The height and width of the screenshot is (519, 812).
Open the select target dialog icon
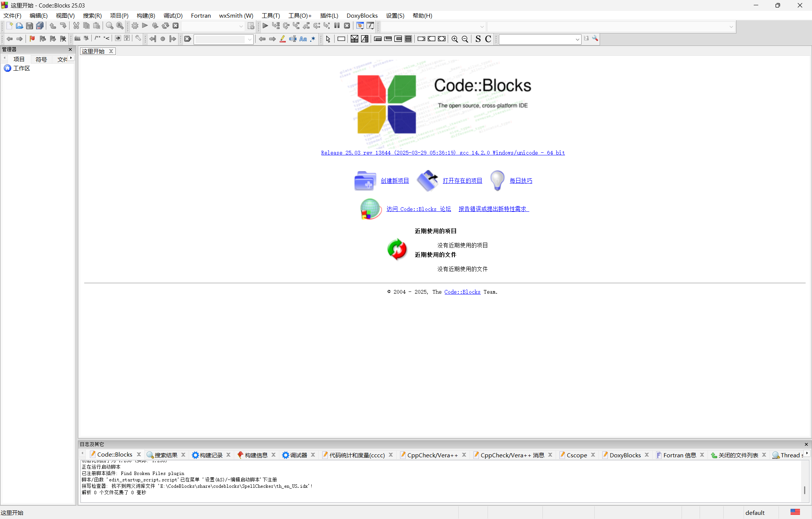(251, 26)
